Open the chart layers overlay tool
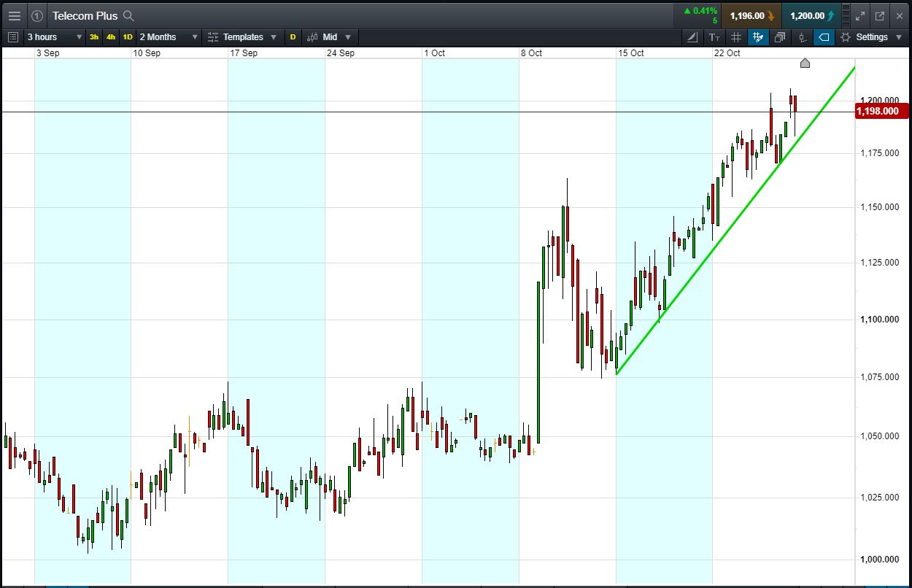Viewport: 912px width, 588px height. coord(780,37)
